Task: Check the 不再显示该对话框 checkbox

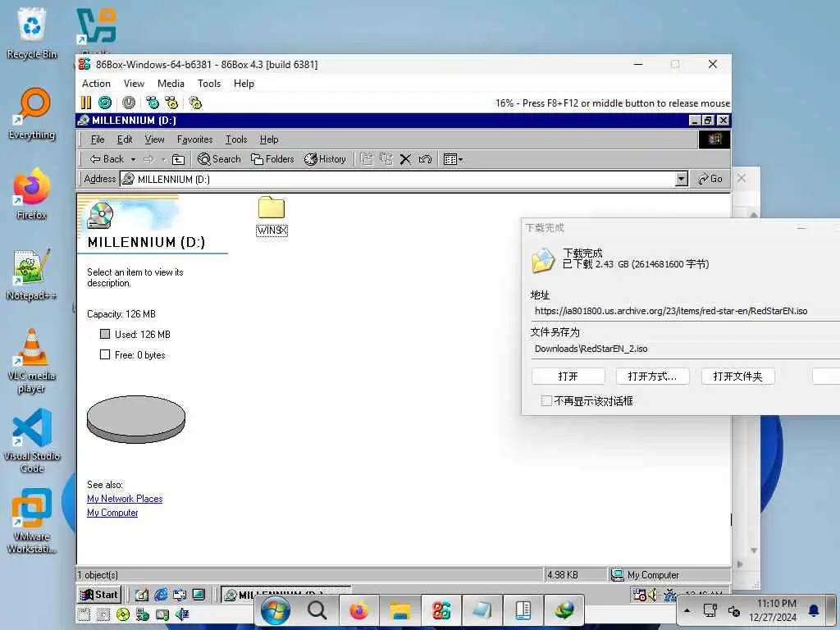Action: pos(546,400)
